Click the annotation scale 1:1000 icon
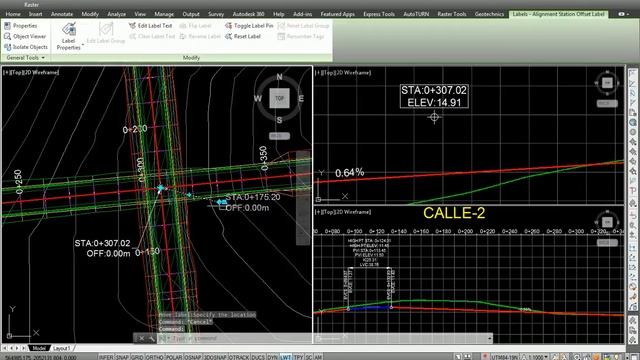The width and height of the screenshot is (640, 360). (x=524, y=357)
